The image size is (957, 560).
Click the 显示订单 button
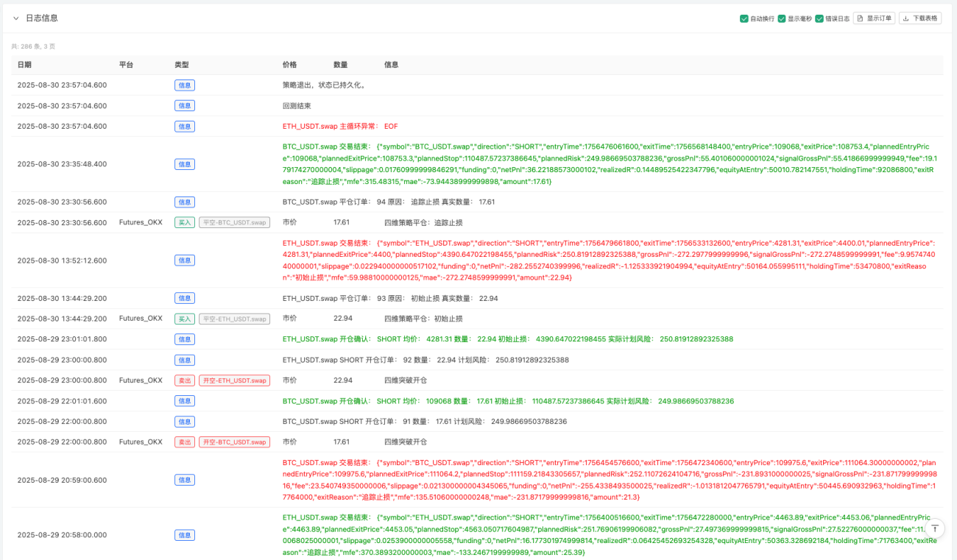pyautogui.click(x=874, y=18)
